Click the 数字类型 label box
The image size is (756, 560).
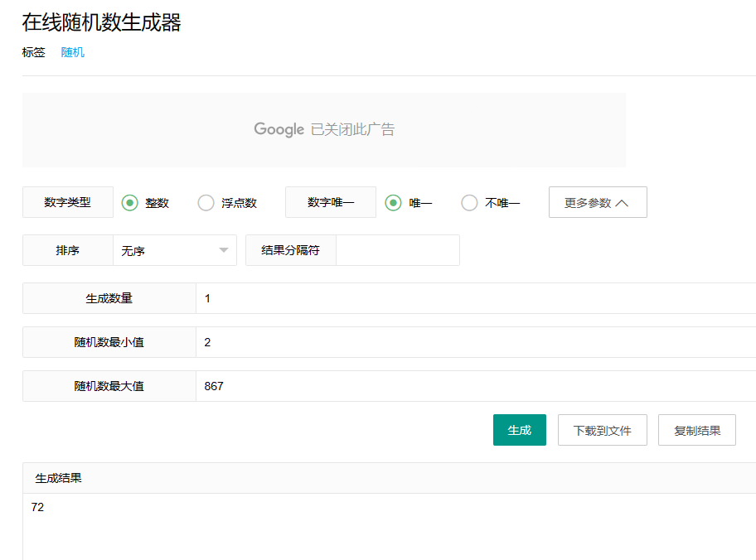coord(67,202)
